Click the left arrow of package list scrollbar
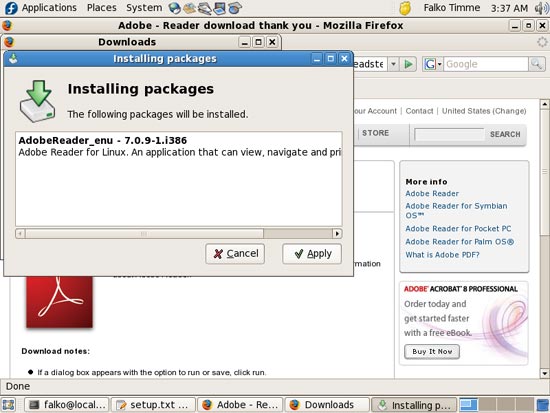Image resolution: width=550 pixels, height=413 pixels. (x=20, y=234)
